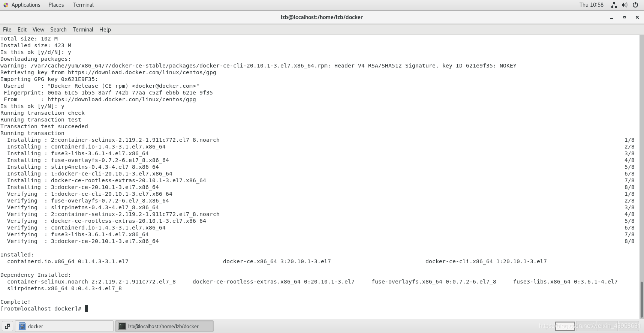Click the 'Retrieving key from' gpg URL line
Image resolution: width=644 pixels, height=333 pixels.
[x=108, y=72]
